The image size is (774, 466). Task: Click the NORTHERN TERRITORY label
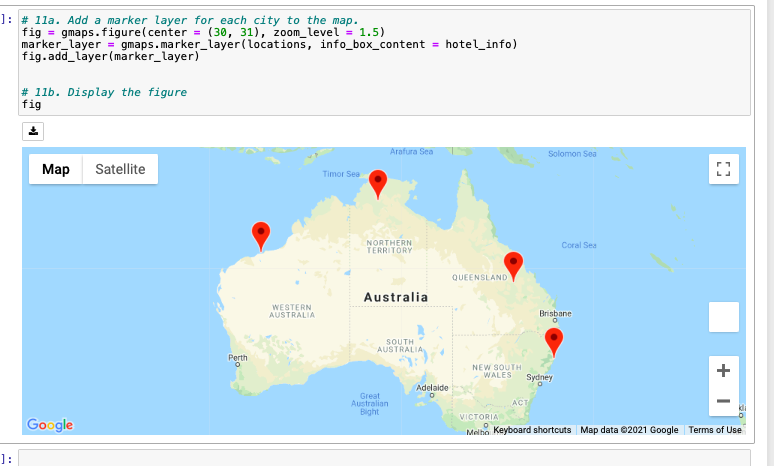389,246
